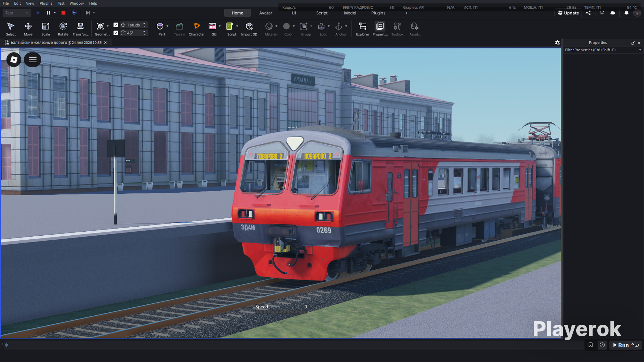Open command bar history
This screenshot has height=362, width=644.
pos(602,345)
